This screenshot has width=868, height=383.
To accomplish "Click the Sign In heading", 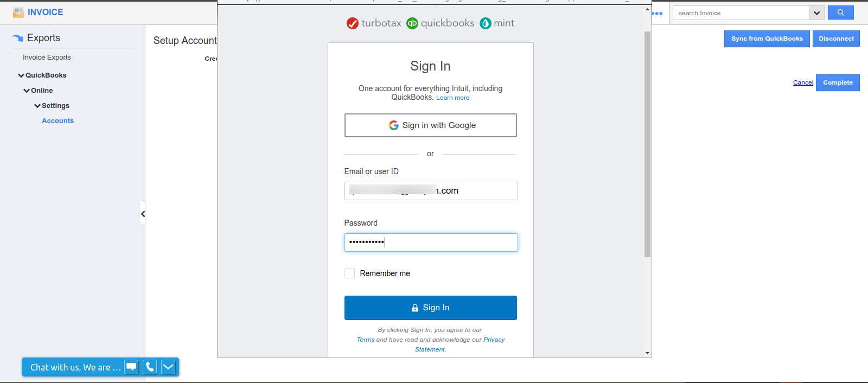I will [430, 66].
